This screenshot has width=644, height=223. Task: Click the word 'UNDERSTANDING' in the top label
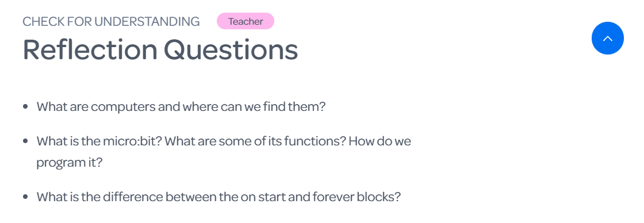tap(147, 21)
